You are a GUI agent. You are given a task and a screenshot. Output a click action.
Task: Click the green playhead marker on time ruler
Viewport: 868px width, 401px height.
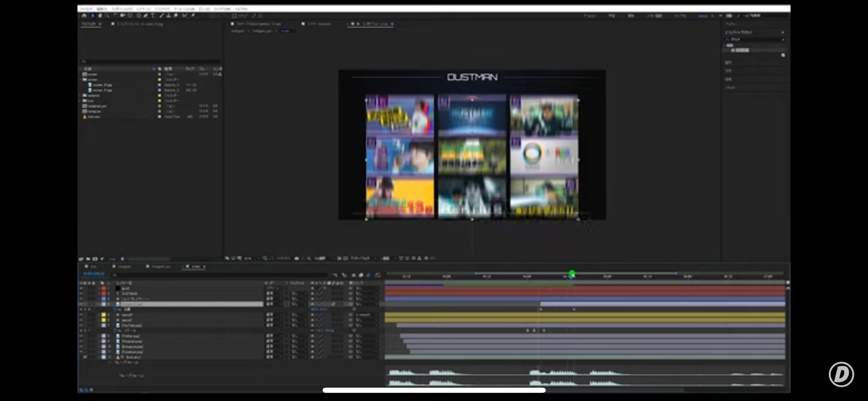572,274
